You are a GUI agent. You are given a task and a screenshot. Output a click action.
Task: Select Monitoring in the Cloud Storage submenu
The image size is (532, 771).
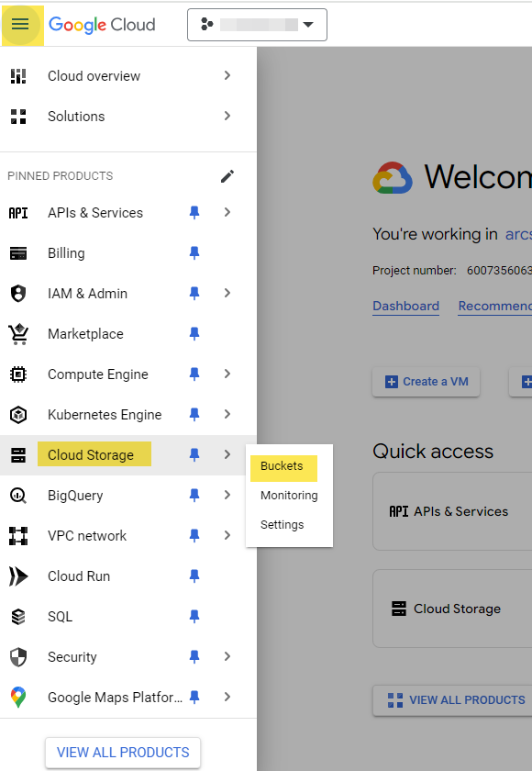point(289,495)
